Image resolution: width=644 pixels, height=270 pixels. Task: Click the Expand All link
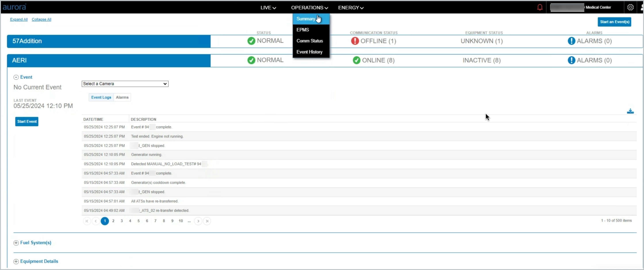pos(19,19)
